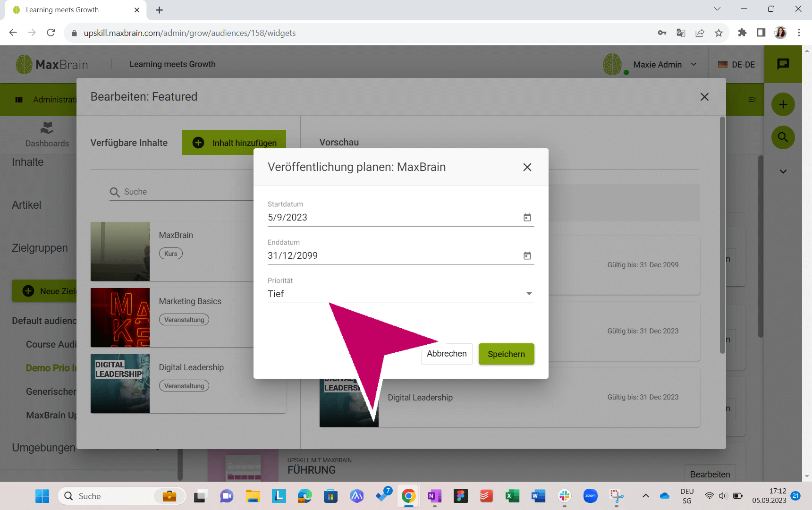Select the Marketing Basics thumbnail
This screenshot has width=812, height=510.
120,317
